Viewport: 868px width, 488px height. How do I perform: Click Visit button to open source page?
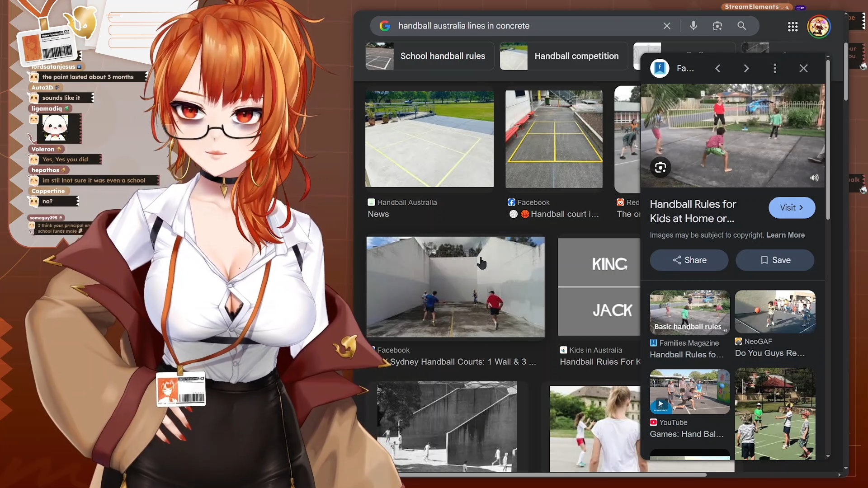pyautogui.click(x=792, y=208)
